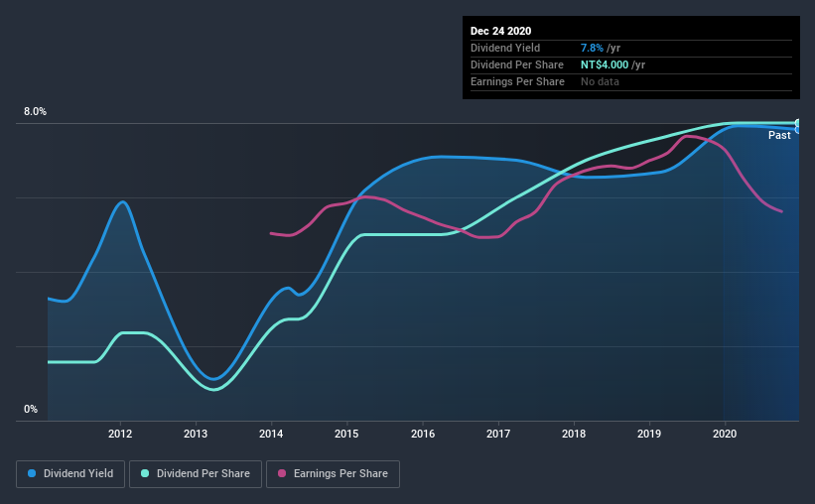Image resolution: width=815 pixels, height=504 pixels.
Task: Click the teal Dividend Per Share legend dot
Action: (x=145, y=473)
